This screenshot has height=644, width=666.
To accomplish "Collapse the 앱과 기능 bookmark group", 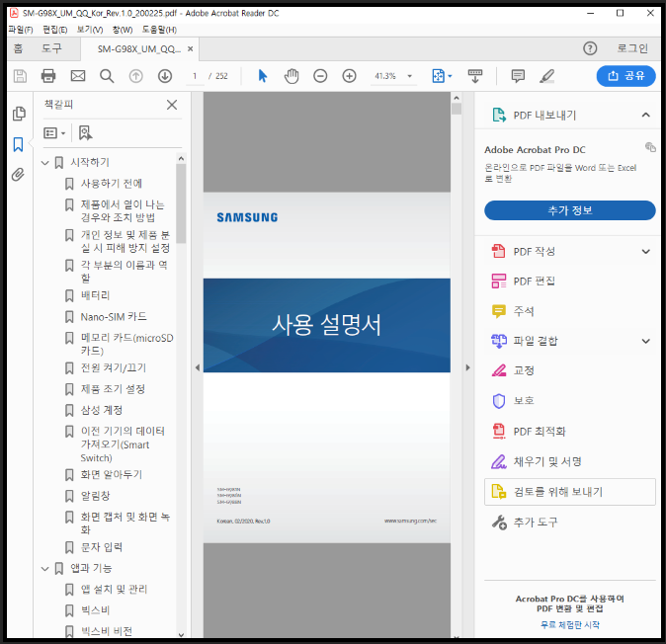I will click(x=45, y=568).
